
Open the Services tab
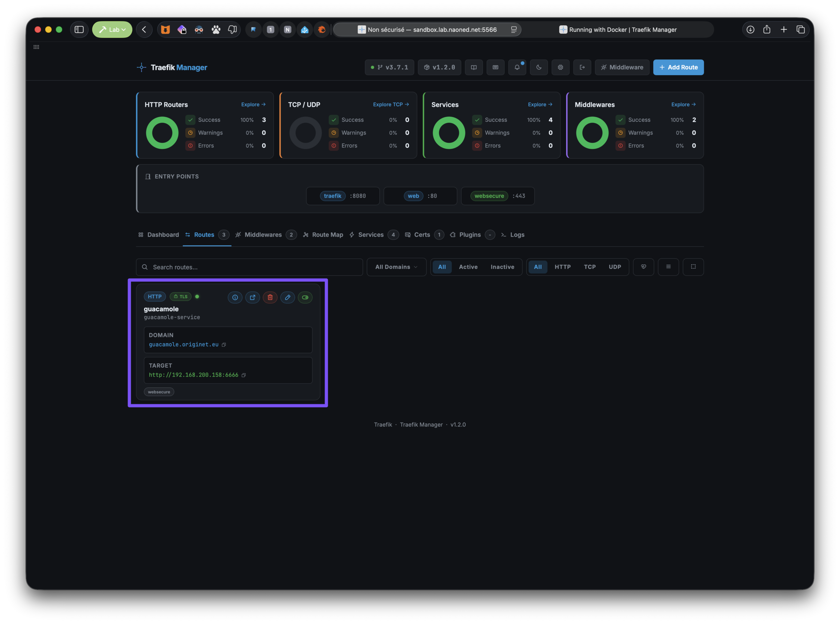pos(374,235)
